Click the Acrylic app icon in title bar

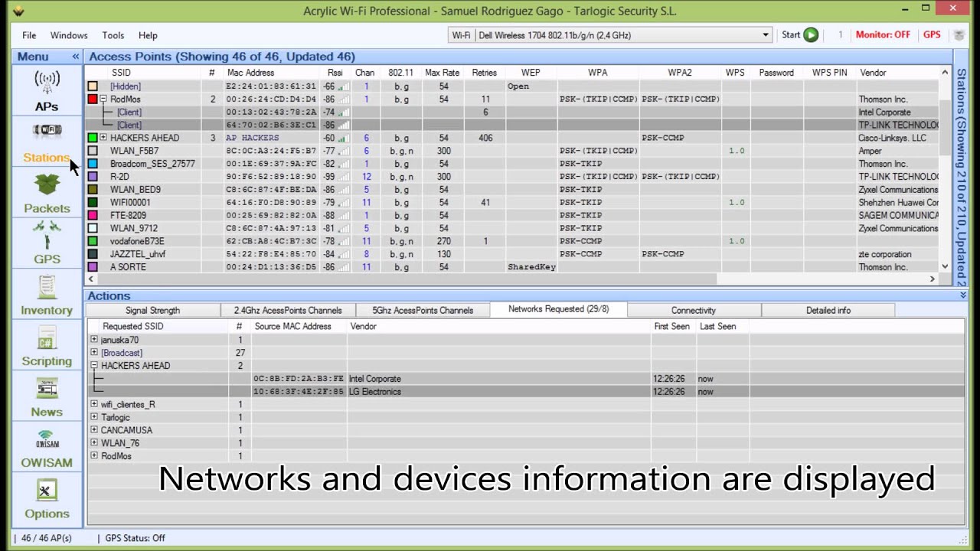pyautogui.click(x=18, y=11)
